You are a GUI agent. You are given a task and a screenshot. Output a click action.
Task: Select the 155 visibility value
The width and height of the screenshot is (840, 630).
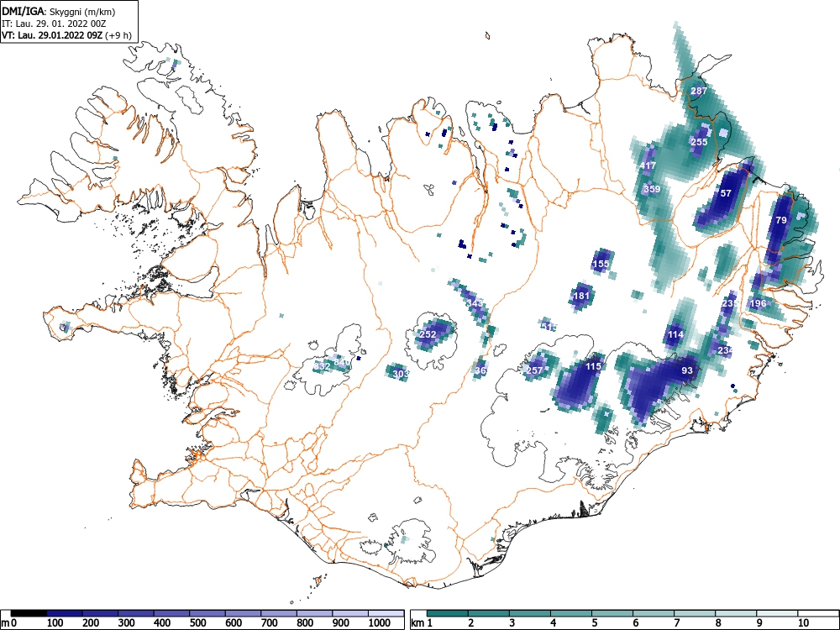point(601,264)
